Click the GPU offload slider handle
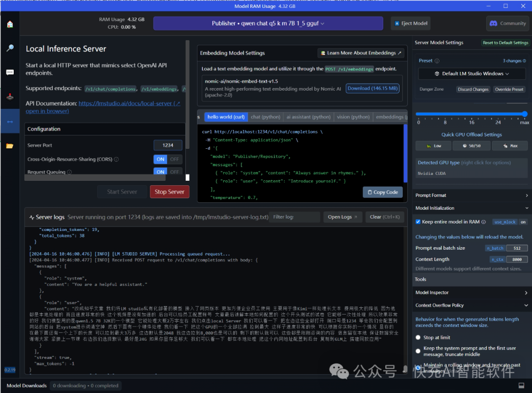 pyautogui.click(x=525, y=114)
